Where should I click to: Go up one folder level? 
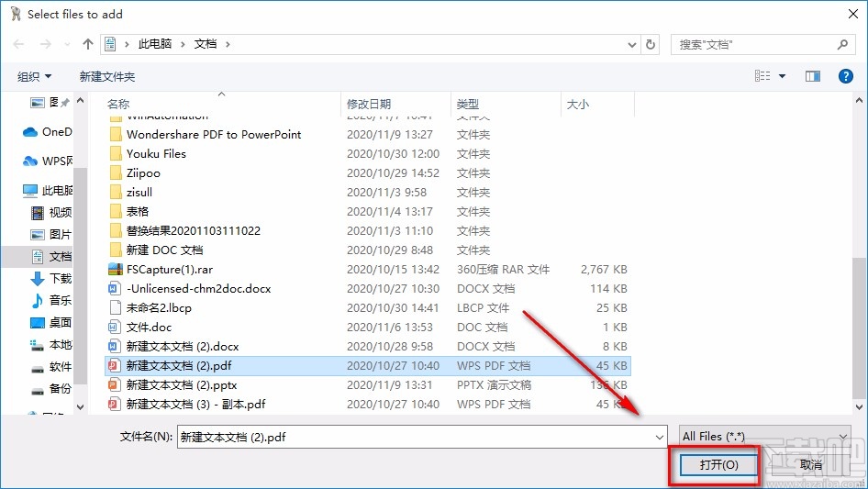pos(87,44)
